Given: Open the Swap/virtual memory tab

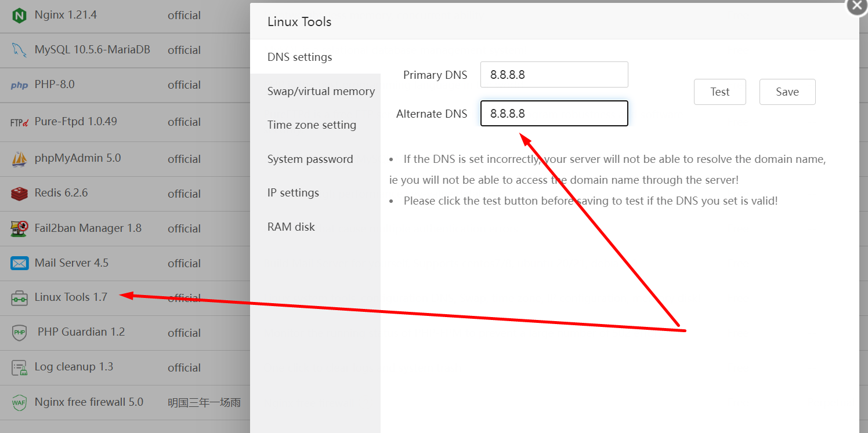Looking at the screenshot, I should [x=321, y=91].
